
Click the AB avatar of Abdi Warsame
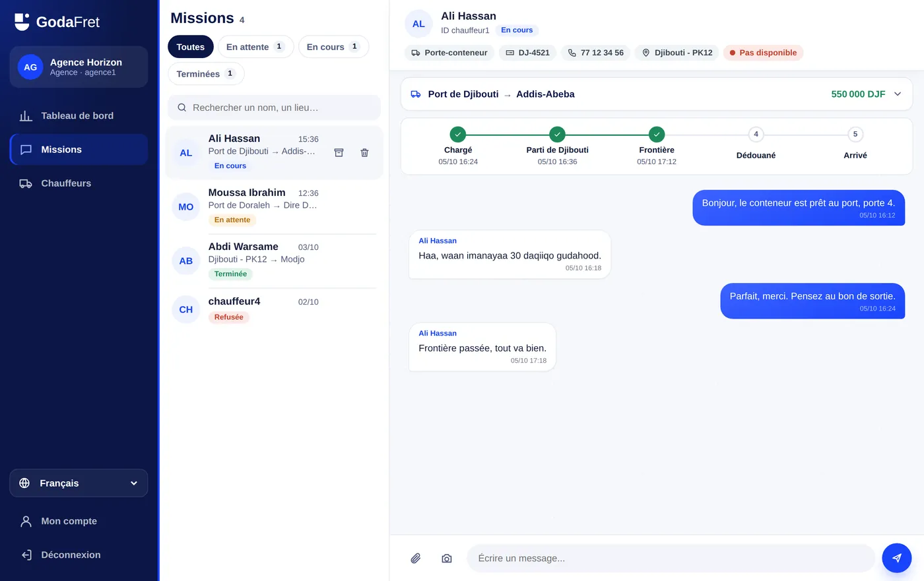pos(186,261)
